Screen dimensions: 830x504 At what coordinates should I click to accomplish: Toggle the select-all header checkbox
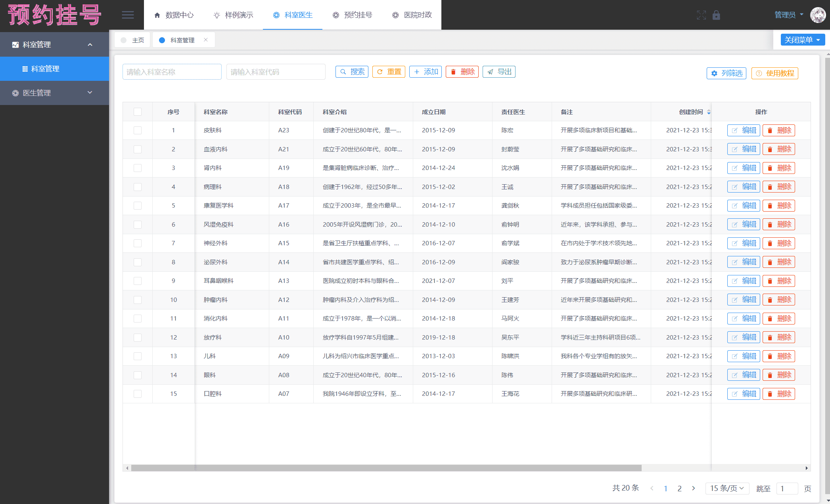point(138,112)
